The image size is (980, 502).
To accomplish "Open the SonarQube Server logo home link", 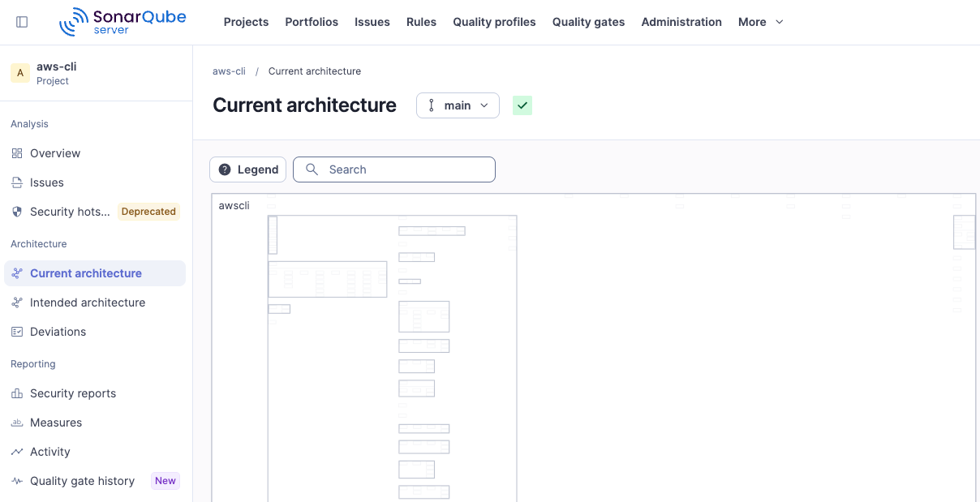I will click(122, 22).
